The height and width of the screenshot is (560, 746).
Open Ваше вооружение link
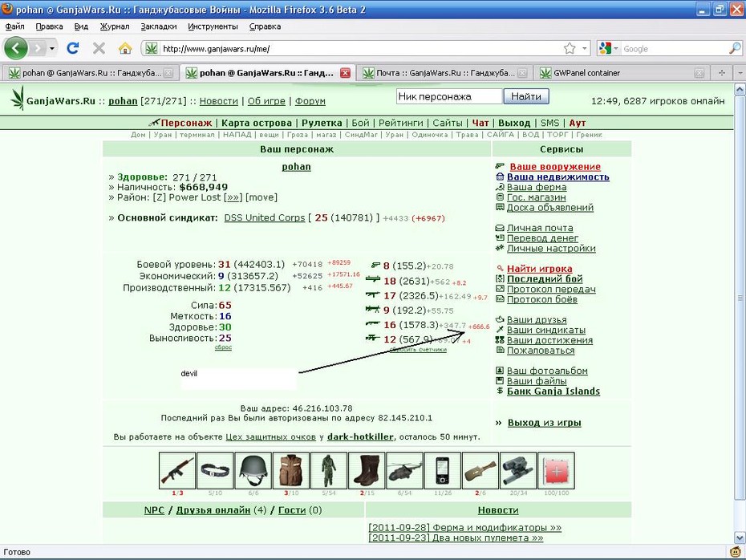click(555, 167)
